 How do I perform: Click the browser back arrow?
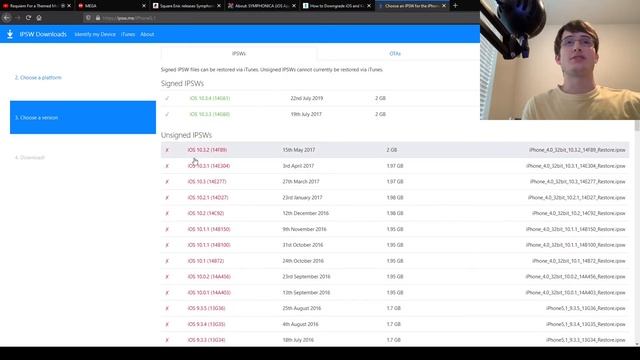[7, 18]
